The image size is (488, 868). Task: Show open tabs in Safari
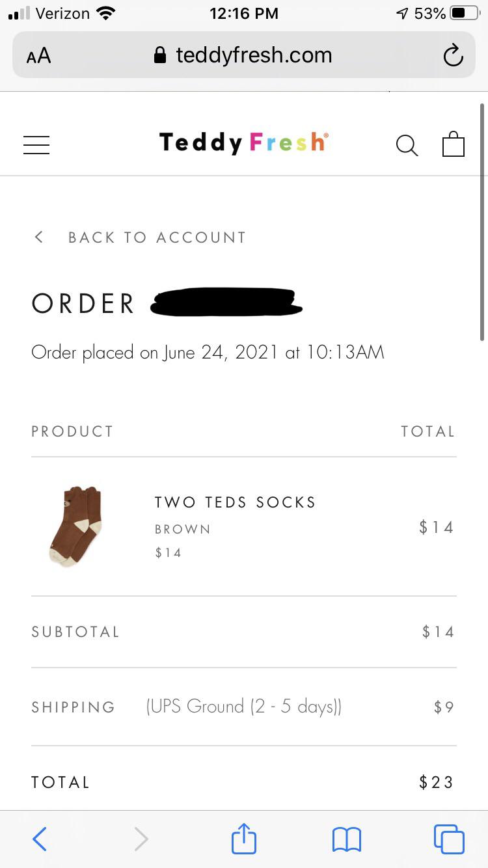tap(449, 839)
